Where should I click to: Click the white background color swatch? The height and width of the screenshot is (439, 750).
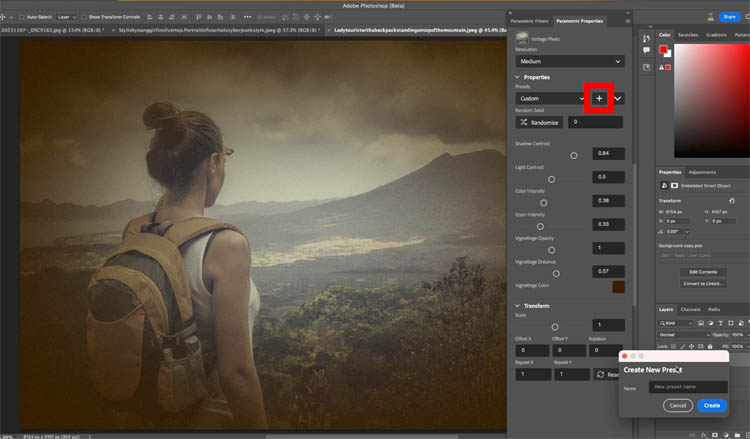click(x=668, y=54)
